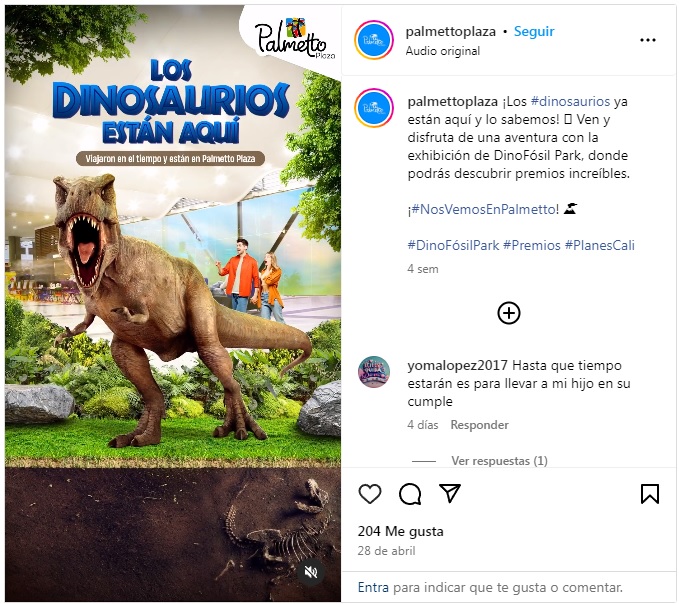Unmute the video with speaker icon
The height and width of the screenshot is (604, 679).
tap(310, 572)
